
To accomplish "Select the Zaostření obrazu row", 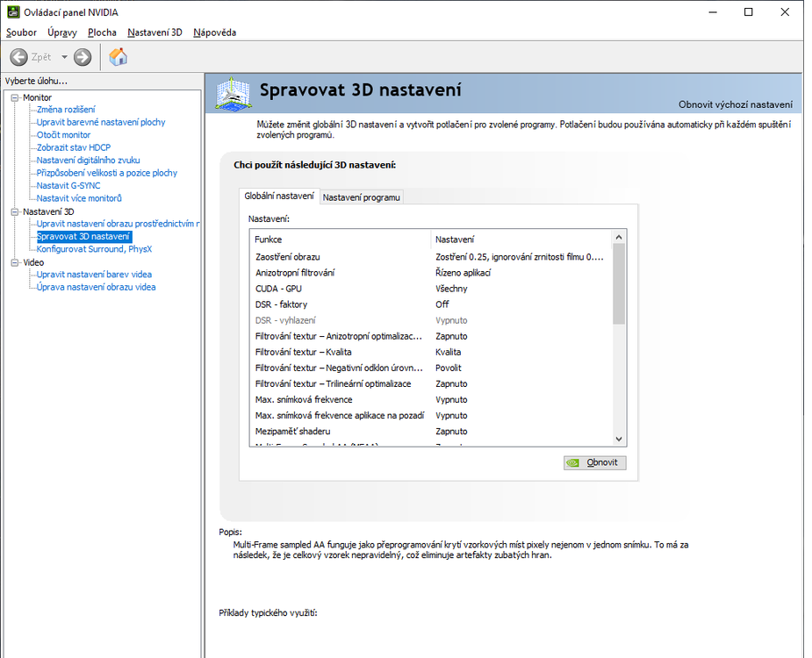I will point(430,257).
